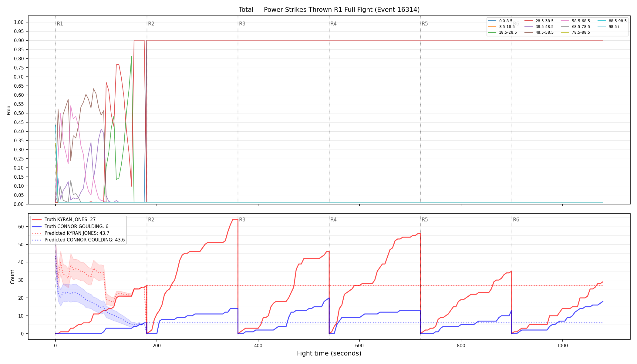Click the '20' tick on the Count axis

pyautogui.click(x=21, y=298)
